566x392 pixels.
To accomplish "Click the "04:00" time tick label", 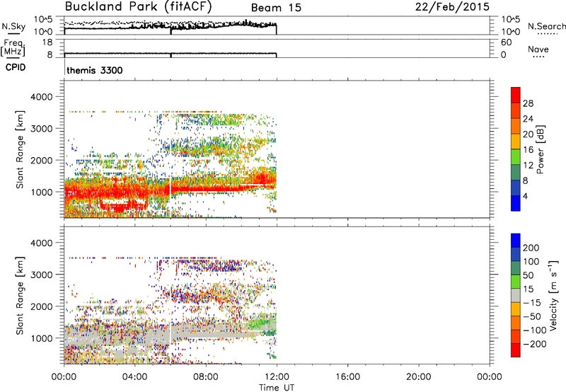I will [135, 377].
